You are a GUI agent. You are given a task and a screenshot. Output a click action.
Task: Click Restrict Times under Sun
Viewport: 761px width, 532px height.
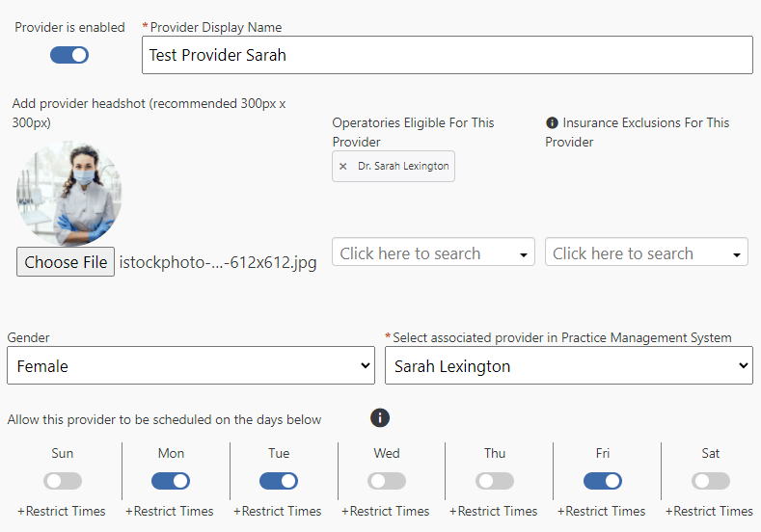[x=62, y=511]
